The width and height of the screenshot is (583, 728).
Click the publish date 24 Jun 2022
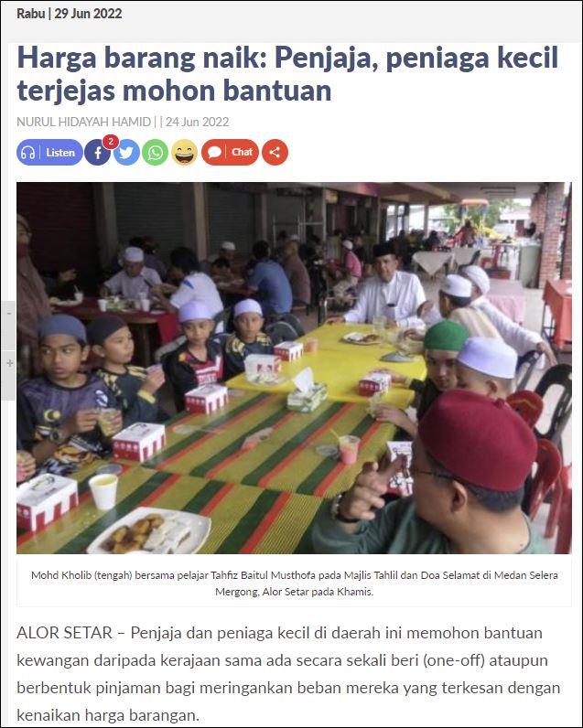tap(197, 122)
